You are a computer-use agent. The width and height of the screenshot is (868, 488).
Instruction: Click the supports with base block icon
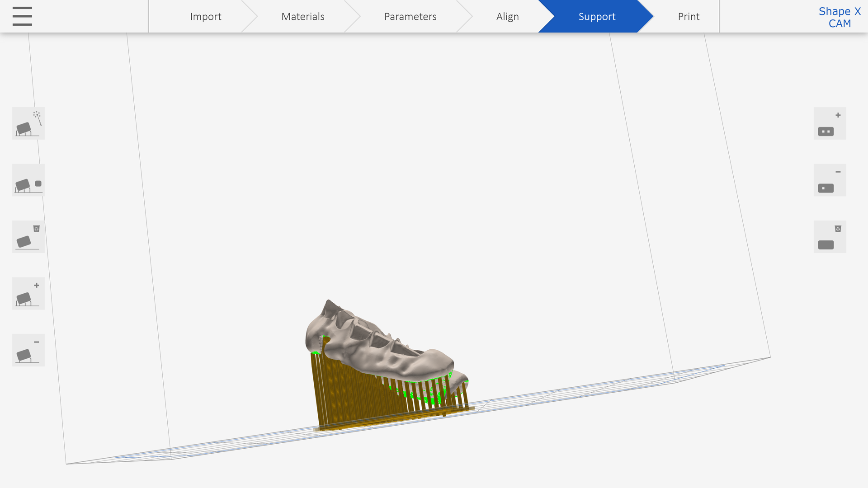tap(28, 180)
